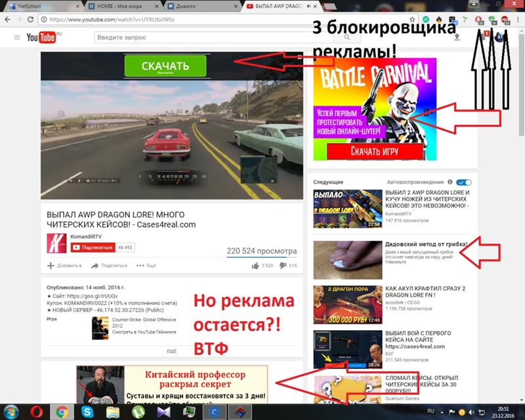Image resolution: width=525 pixels, height=420 pixels.
Task: Click the 220 524 просмотра view count
Action: [x=261, y=251]
